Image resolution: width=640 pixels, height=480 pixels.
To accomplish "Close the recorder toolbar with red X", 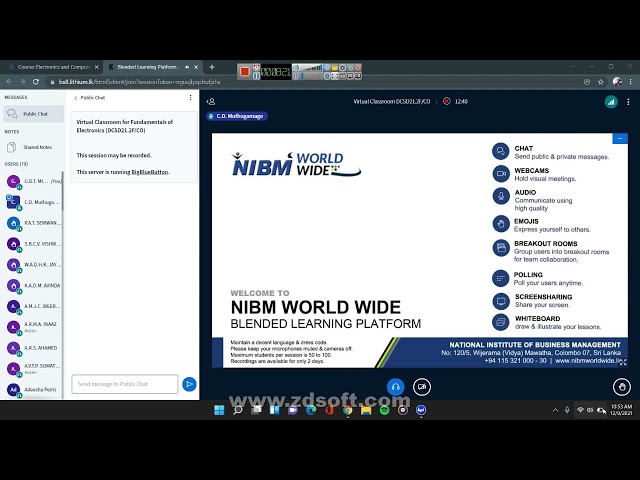I will (x=358, y=67).
